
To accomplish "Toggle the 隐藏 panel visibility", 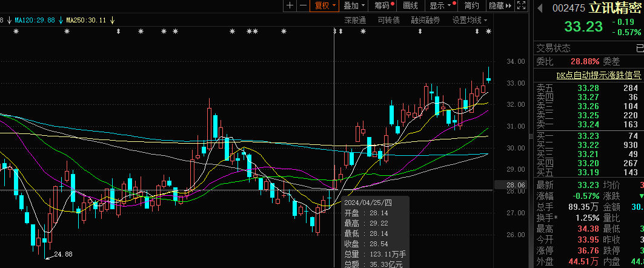I will (496, 5).
